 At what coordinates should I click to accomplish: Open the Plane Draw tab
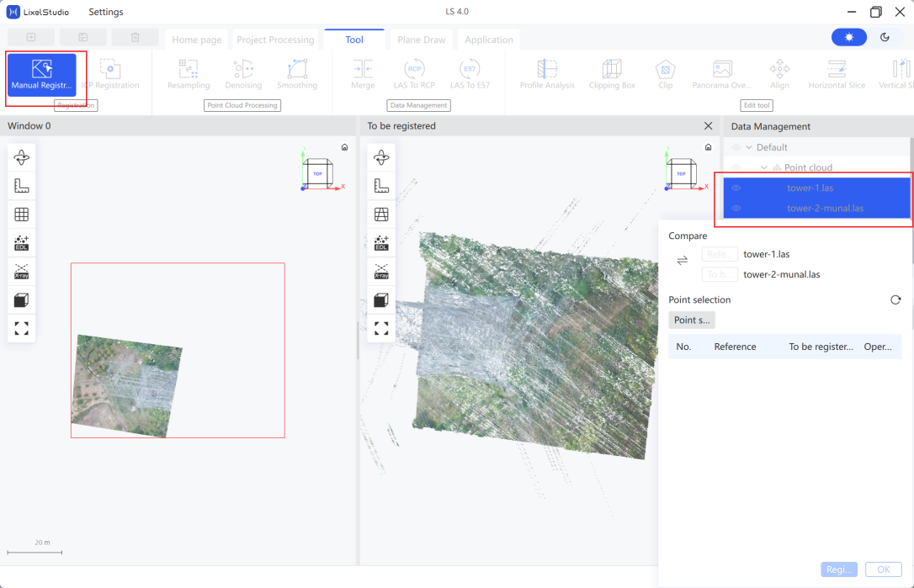coord(422,40)
